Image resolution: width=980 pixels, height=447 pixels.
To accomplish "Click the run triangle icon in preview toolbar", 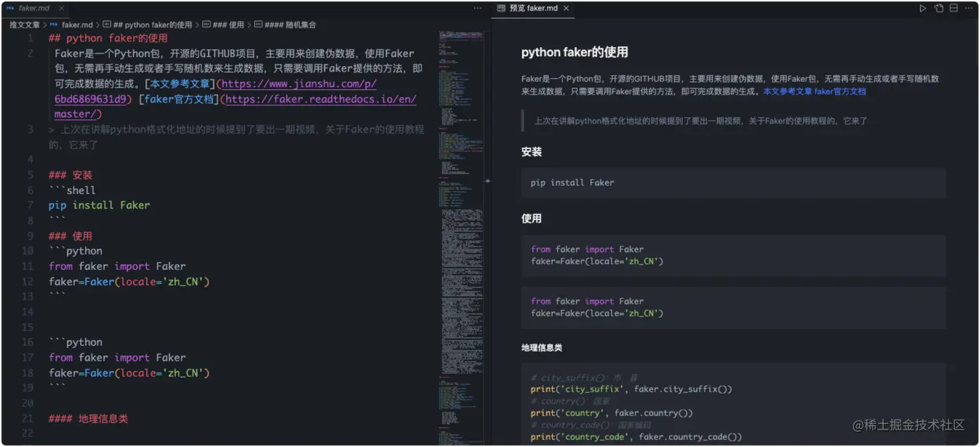I will click(x=922, y=8).
